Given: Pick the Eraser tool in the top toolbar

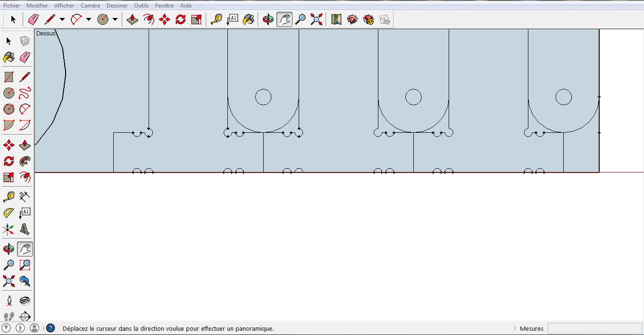Looking at the screenshot, I should 33,19.
